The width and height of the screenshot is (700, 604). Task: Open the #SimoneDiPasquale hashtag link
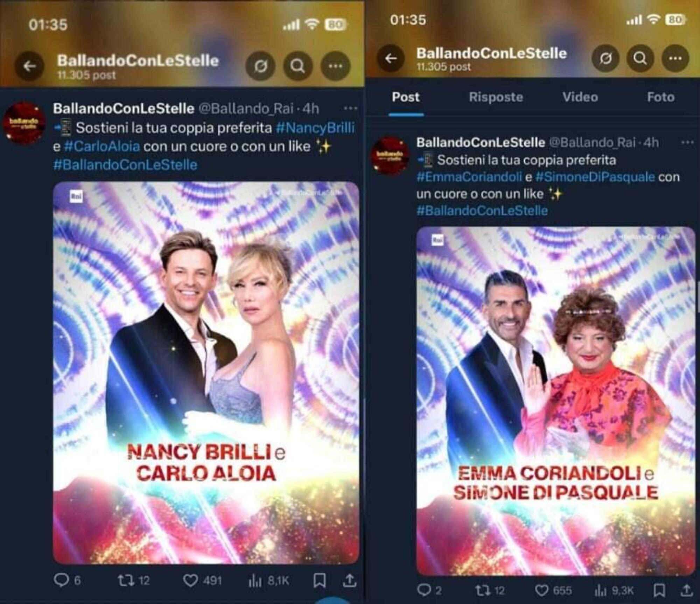pos(595,177)
